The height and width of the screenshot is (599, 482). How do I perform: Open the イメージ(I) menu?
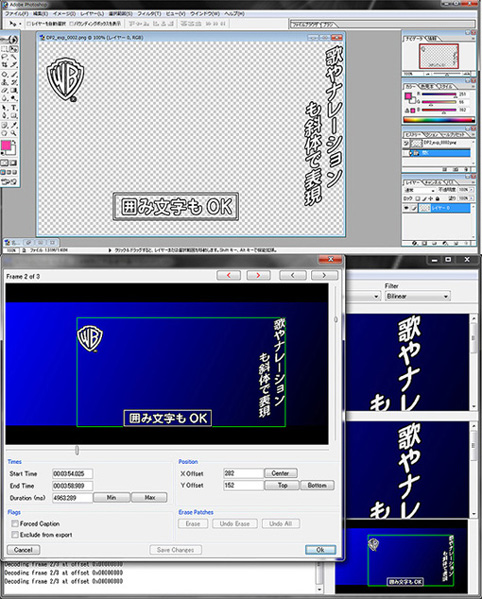tap(64, 14)
